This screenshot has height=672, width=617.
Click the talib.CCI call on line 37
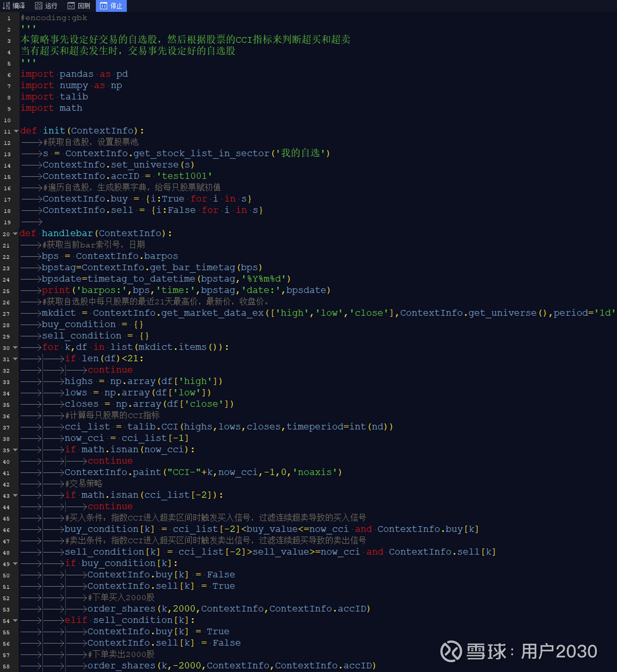153,427
